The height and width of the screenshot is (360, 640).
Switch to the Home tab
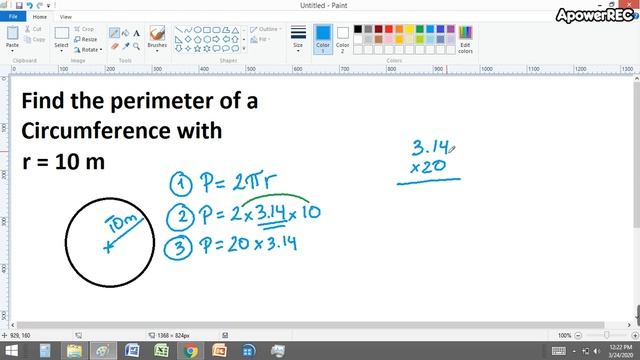[40, 17]
